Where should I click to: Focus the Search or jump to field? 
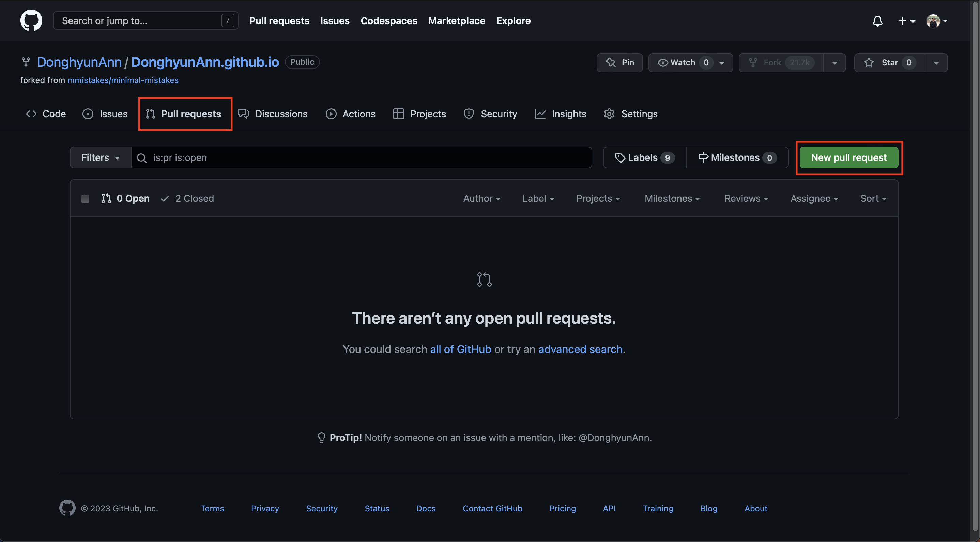coord(146,20)
